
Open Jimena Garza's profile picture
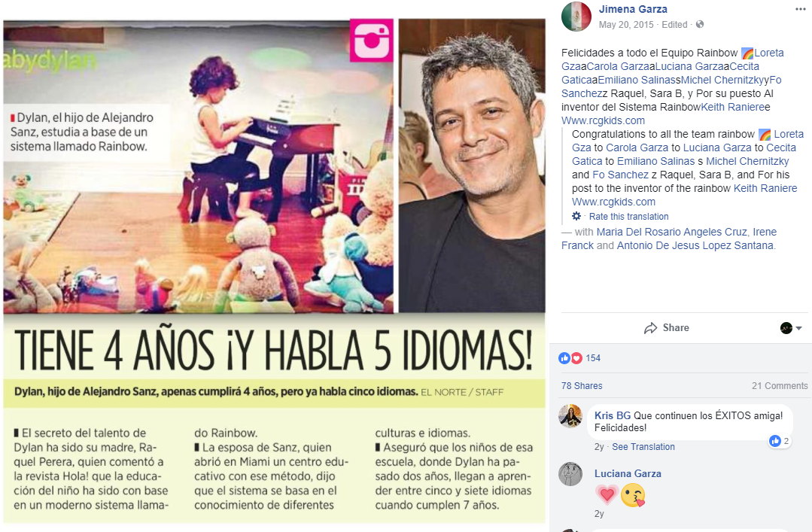(x=576, y=17)
